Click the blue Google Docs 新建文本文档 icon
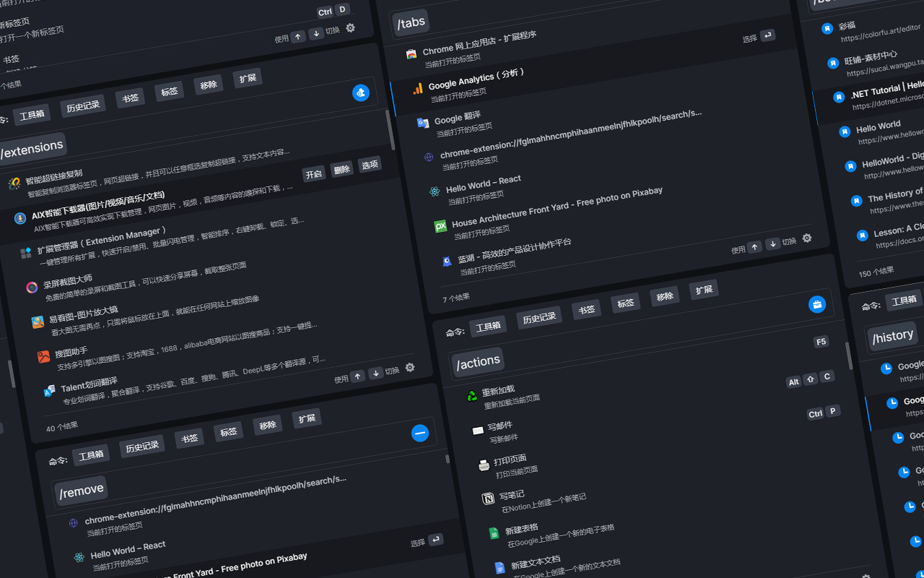Viewport: 924px width, 578px height. tap(500, 568)
